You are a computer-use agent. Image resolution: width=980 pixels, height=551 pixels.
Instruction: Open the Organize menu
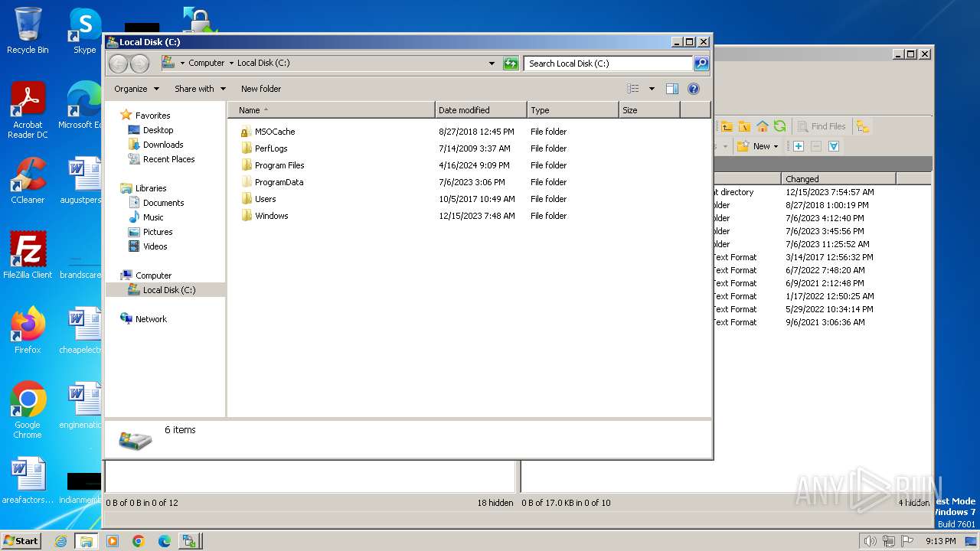(136, 89)
